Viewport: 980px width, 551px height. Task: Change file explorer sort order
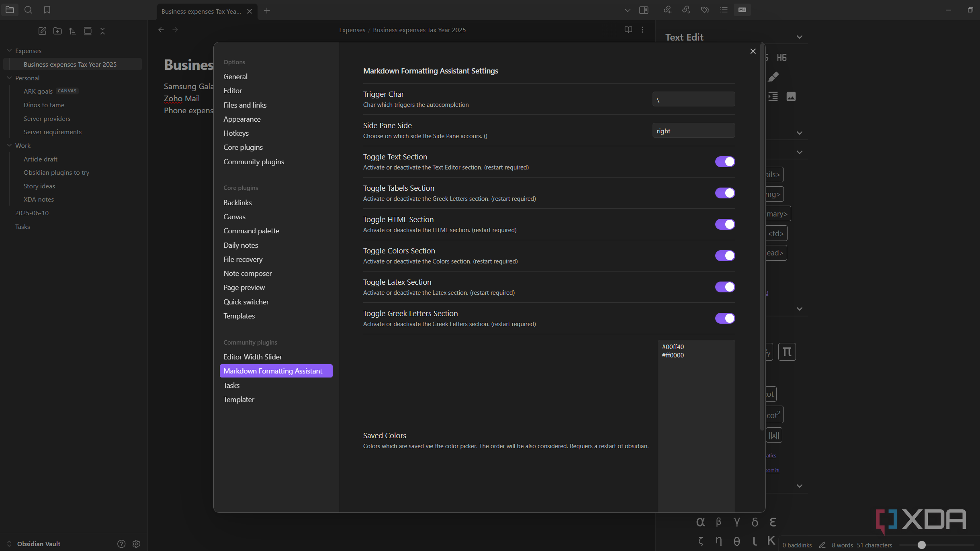pos(72,31)
